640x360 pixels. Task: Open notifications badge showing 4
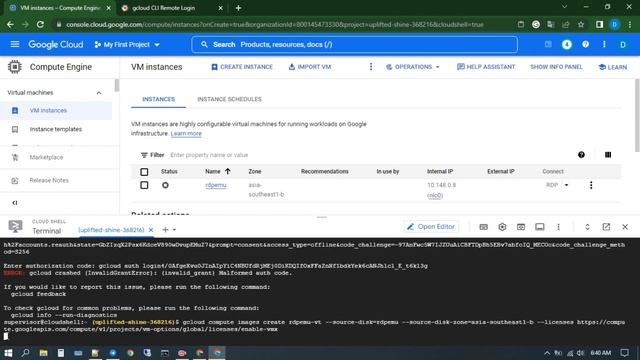tap(567, 44)
